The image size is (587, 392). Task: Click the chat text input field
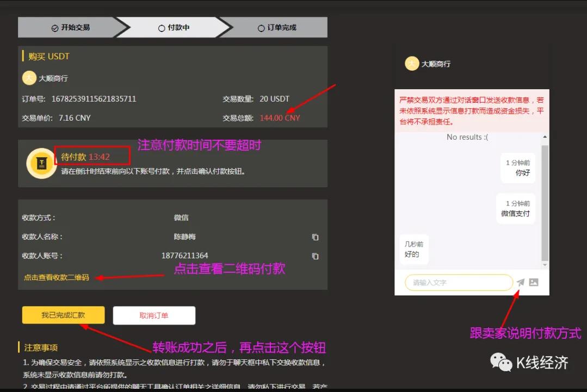pyautogui.click(x=458, y=283)
